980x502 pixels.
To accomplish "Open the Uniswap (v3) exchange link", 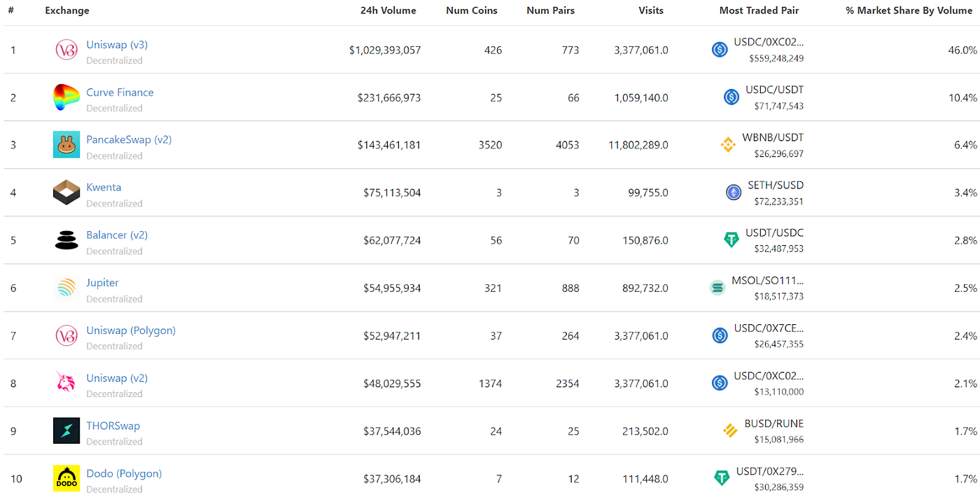I will pyautogui.click(x=117, y=45).
